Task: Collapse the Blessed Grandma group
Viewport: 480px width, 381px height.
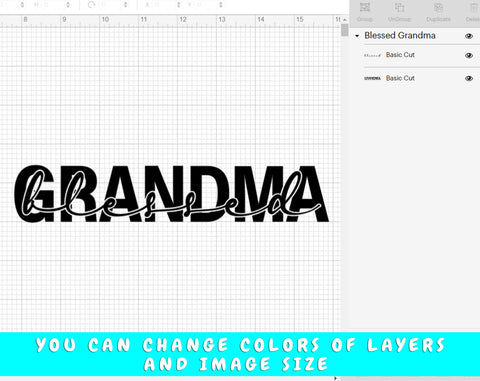Action: tap(357, 36)
